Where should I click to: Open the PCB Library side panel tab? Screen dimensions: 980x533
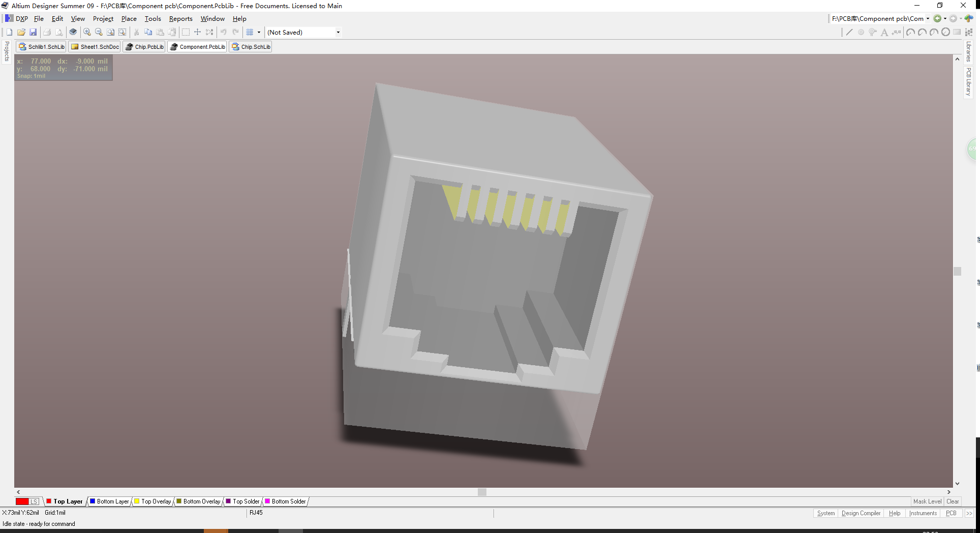point(968,82)
